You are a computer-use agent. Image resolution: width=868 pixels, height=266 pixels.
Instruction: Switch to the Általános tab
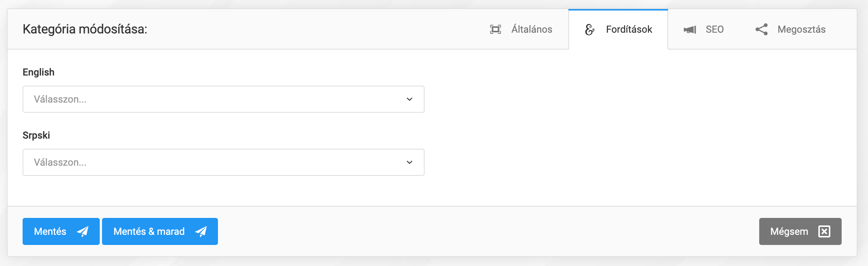tap(531, 29)
